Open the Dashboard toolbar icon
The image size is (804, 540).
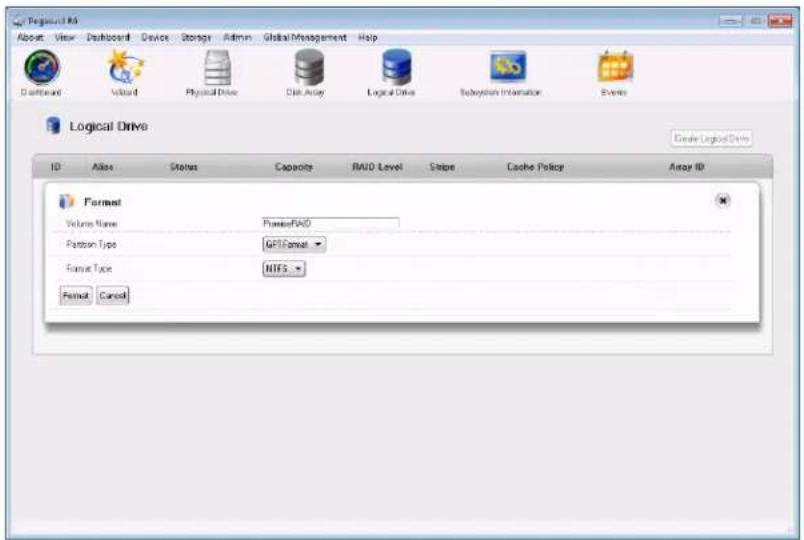42,67
